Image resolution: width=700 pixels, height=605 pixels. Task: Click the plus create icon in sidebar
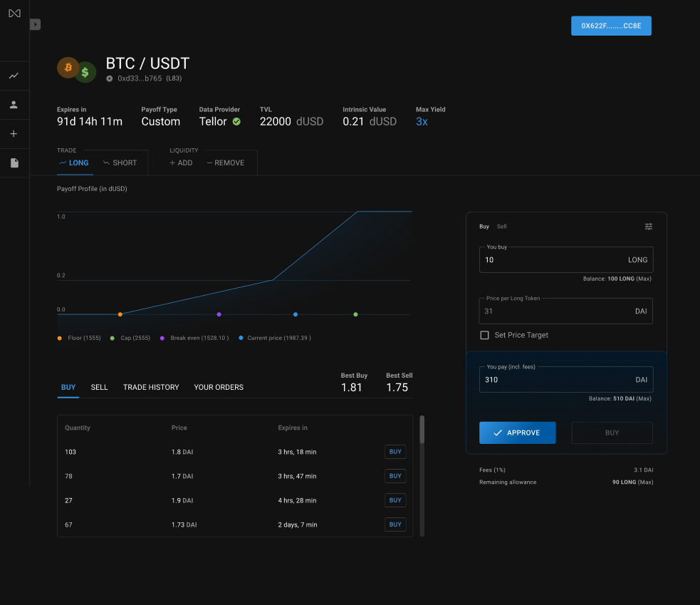(14, 134)
